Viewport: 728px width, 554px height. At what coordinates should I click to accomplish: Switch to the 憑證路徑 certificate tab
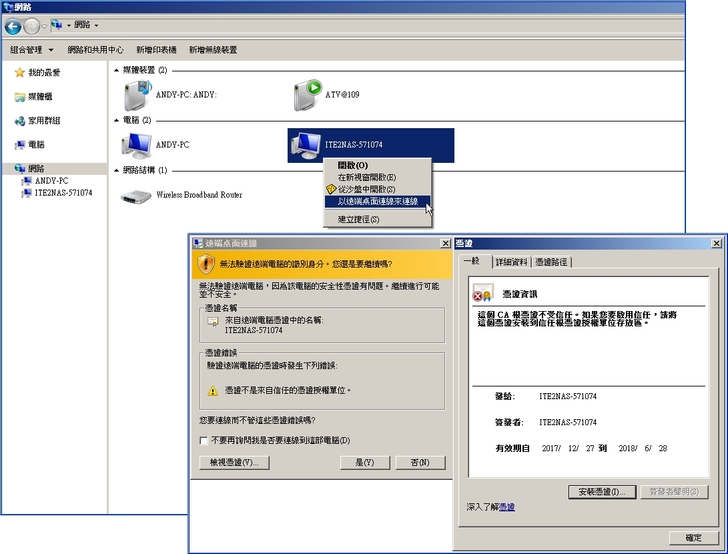(552, 262)
